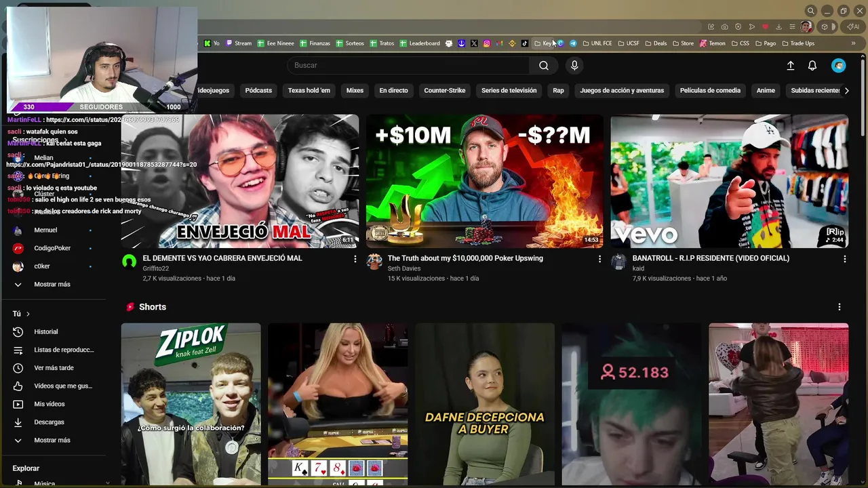Open the Seth Davies channel avatar
Viewport: 868px width, 488px height.
(374, 262)
